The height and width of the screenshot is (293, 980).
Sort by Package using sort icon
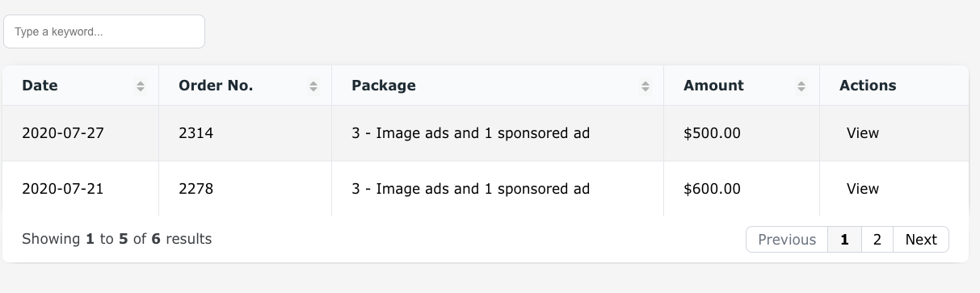[646, 86]
